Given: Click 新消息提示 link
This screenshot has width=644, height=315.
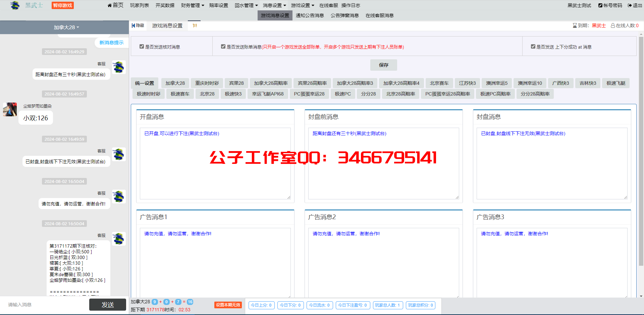Looking at the screenshot, I should tap(111, 43).
